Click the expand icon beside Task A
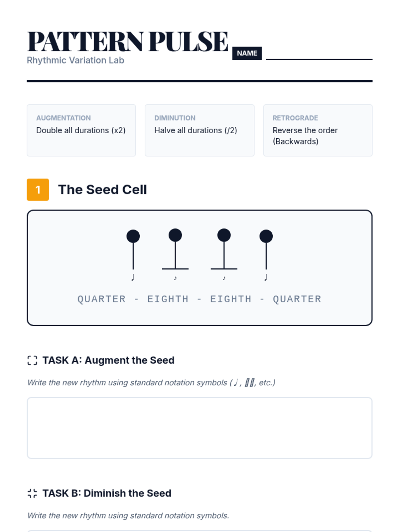This screenshot has height=532, width=399. [x=32, y=360]
